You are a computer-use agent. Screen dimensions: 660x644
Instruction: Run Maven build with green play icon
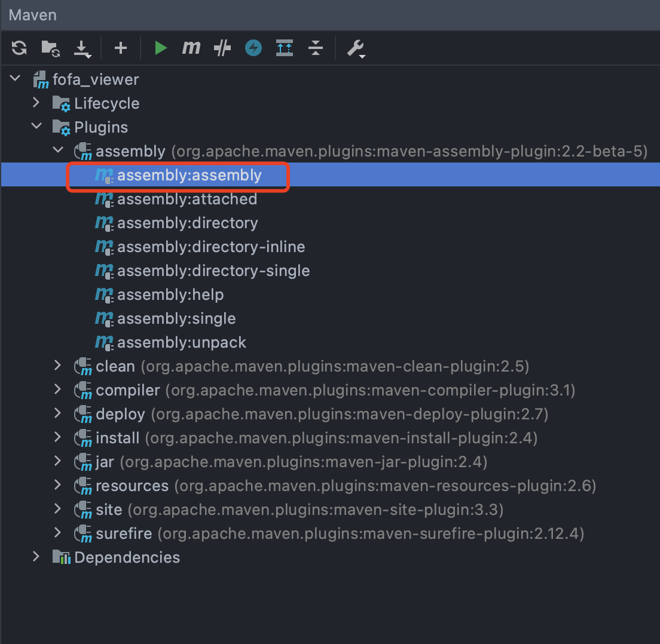tap(160, 48)
